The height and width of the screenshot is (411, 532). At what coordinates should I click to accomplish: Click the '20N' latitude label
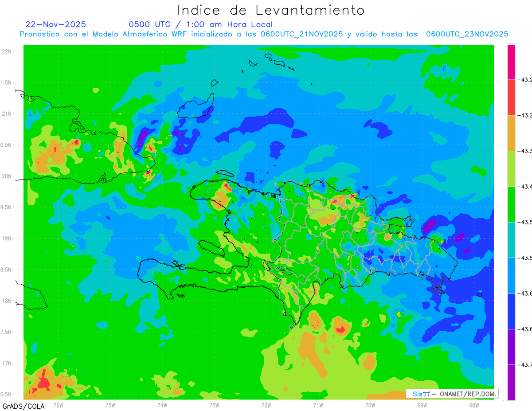6,176
